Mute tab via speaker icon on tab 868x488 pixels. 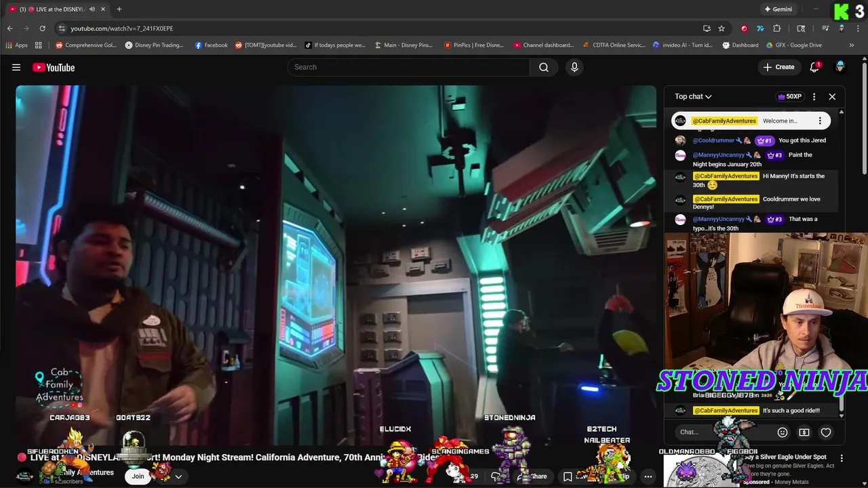[x=92, y=9]
